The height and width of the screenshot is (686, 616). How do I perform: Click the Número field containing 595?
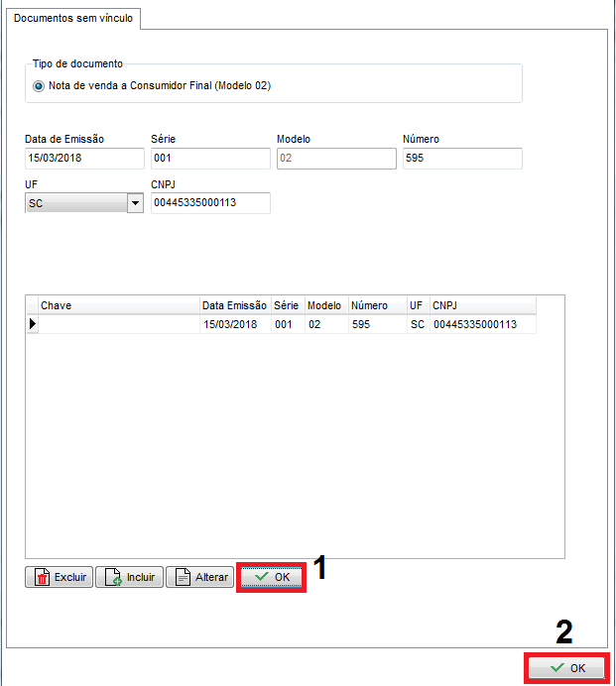tap(461, 159)
